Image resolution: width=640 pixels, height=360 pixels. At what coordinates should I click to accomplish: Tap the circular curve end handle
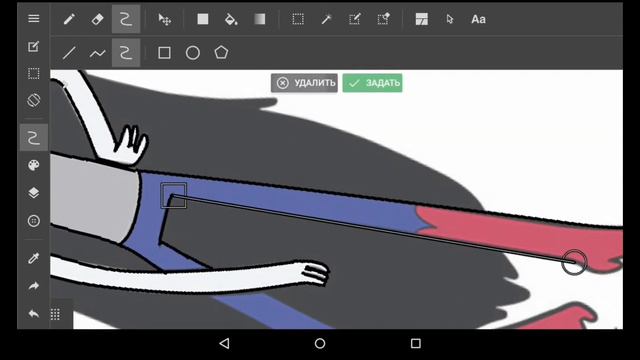(x=574, y=262)
